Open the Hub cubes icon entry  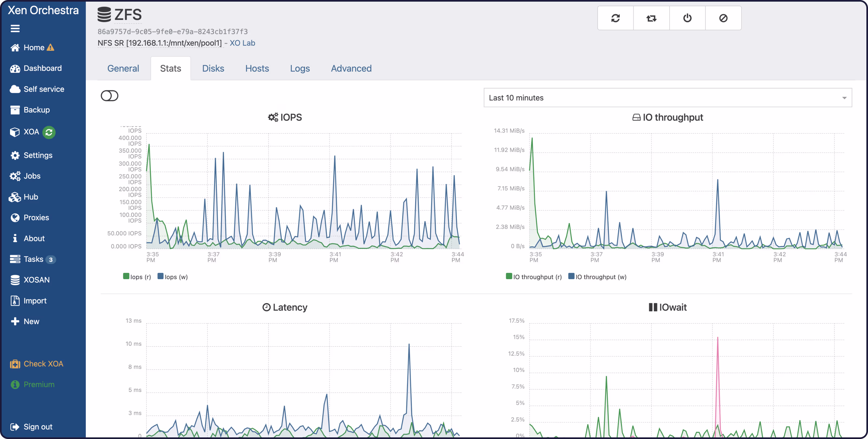(15, 197)
